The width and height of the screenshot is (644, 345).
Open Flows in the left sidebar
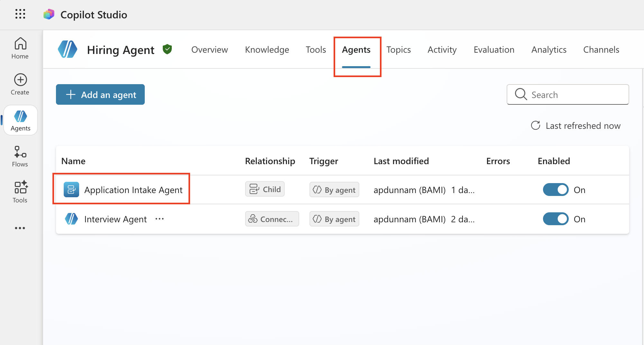pos(20,156)
